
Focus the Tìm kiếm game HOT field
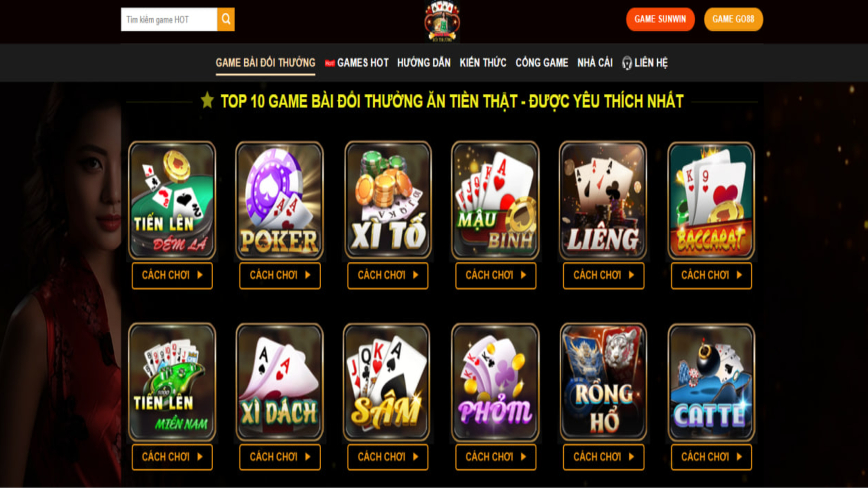(169, 19)
